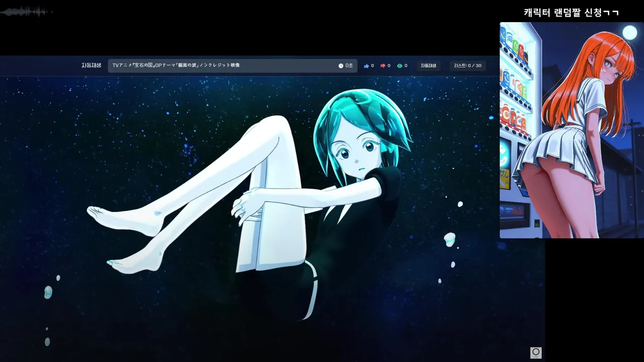Click the audio waveform indicator at top left
The image size is (644, 362).
[26, 12]
